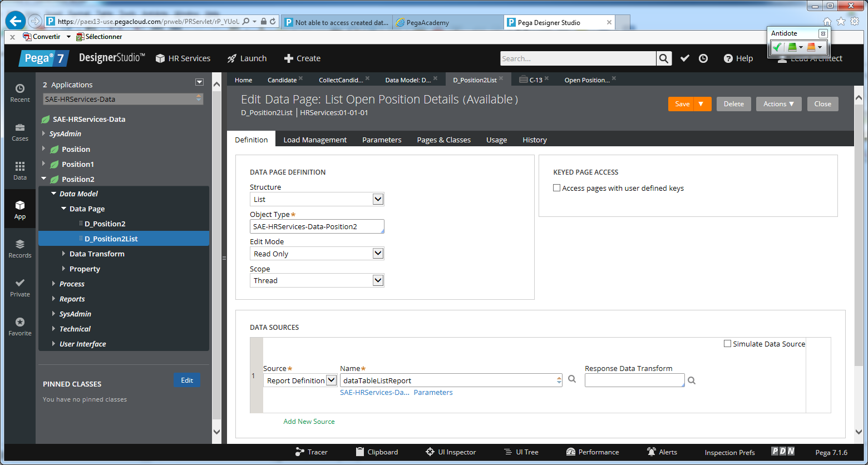Screen dimensions: 868x465
Task: Click the Antidote green checkmark icon
Action: (x=777, y=47)
